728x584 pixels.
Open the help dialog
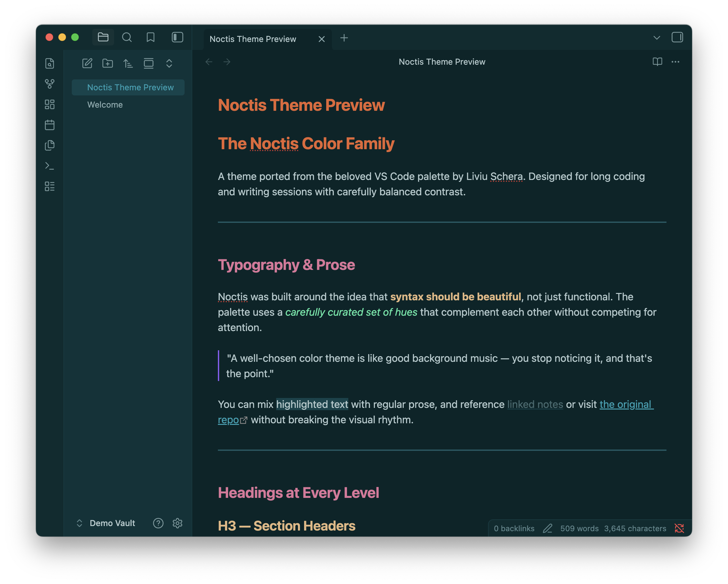click(158, 523)
